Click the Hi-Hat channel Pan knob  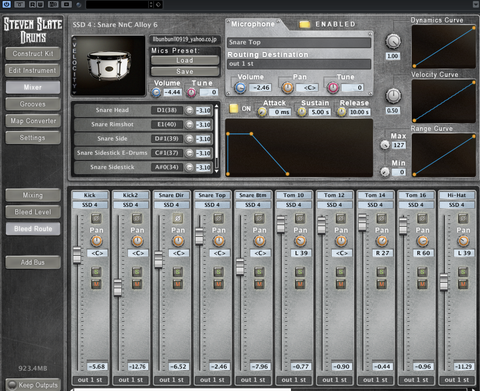tap(463, 241)
